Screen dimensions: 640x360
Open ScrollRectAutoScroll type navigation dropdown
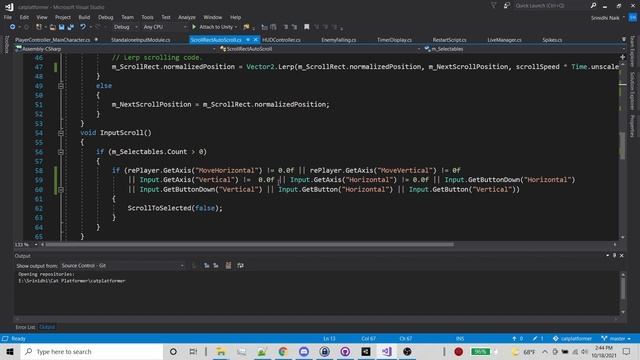pos(320,49)
